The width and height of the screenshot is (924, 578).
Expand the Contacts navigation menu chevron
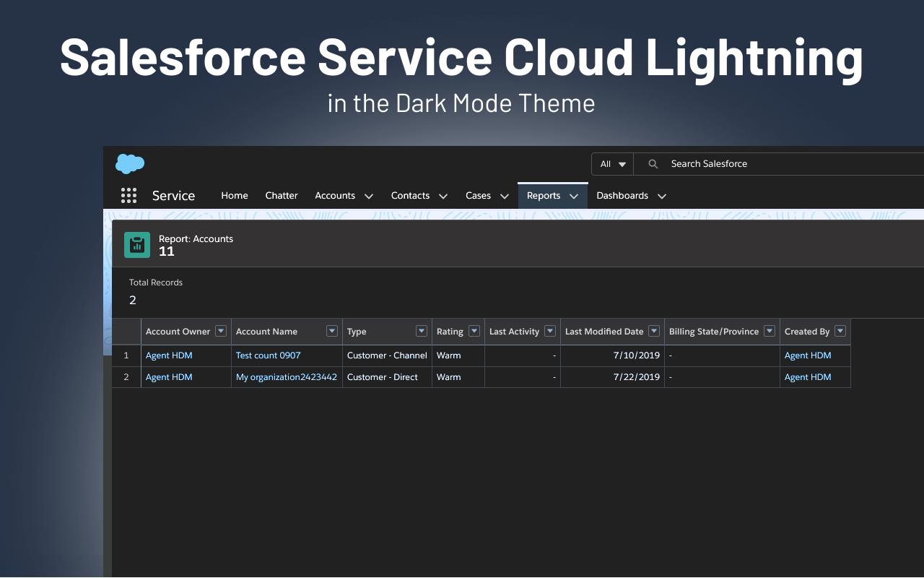pyautogui.click(x=443, y=196)
